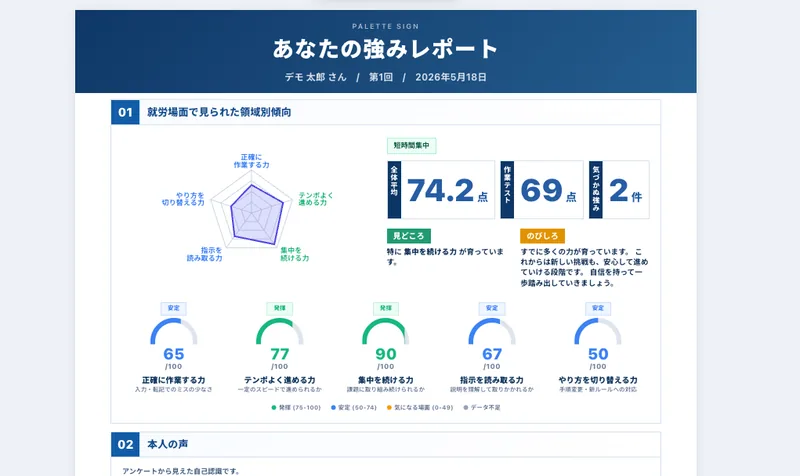800x476 pixels.
Task: Click the description 一定のスピードで進められるか
Action: 280,390
